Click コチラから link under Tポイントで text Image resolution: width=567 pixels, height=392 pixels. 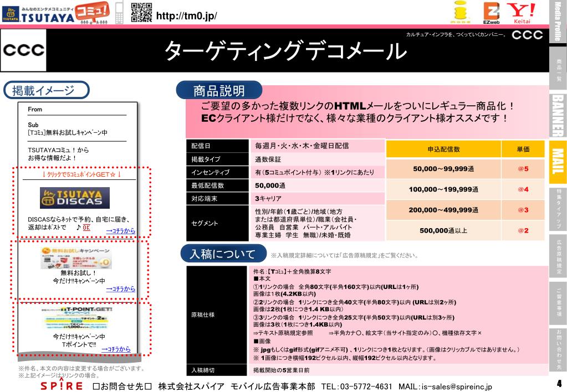pos(116,349)
